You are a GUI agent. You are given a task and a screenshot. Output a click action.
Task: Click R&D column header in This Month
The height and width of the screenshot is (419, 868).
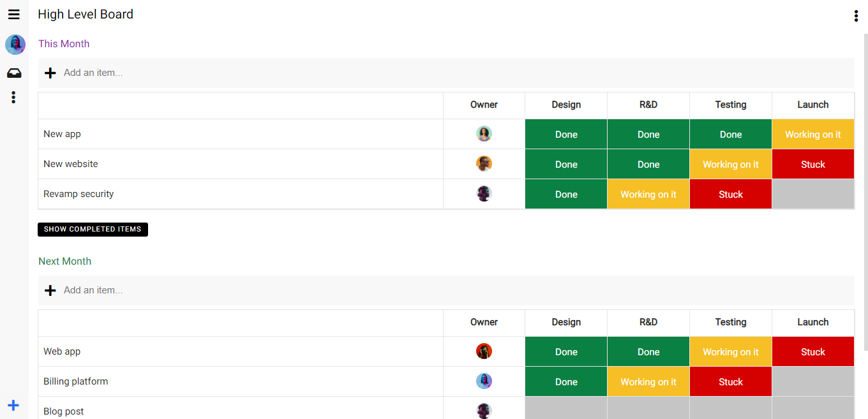click(648, 105)
